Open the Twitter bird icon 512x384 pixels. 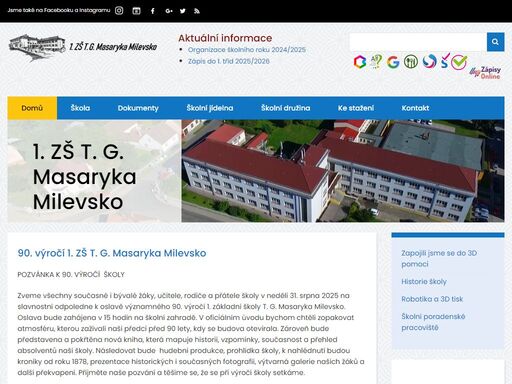tap(183, 11)
